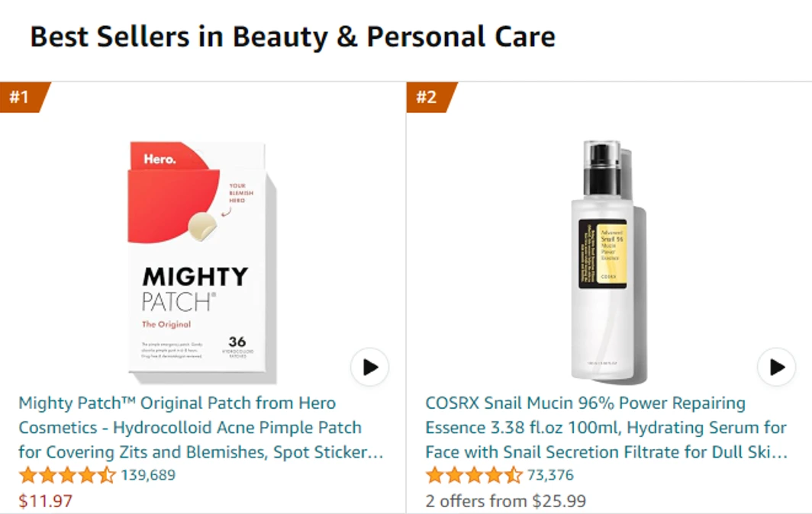Click the $11.97 price
812x514 pixels.
[46, 500]
